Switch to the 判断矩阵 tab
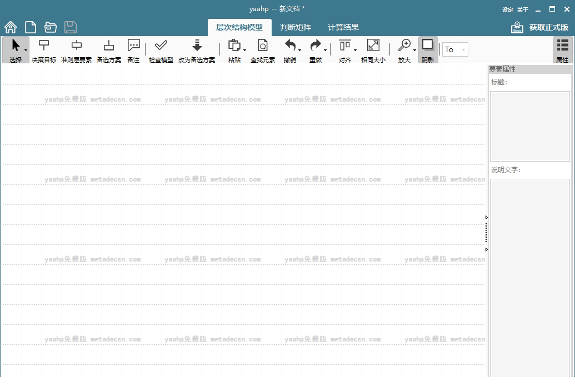 pos(296,27)
